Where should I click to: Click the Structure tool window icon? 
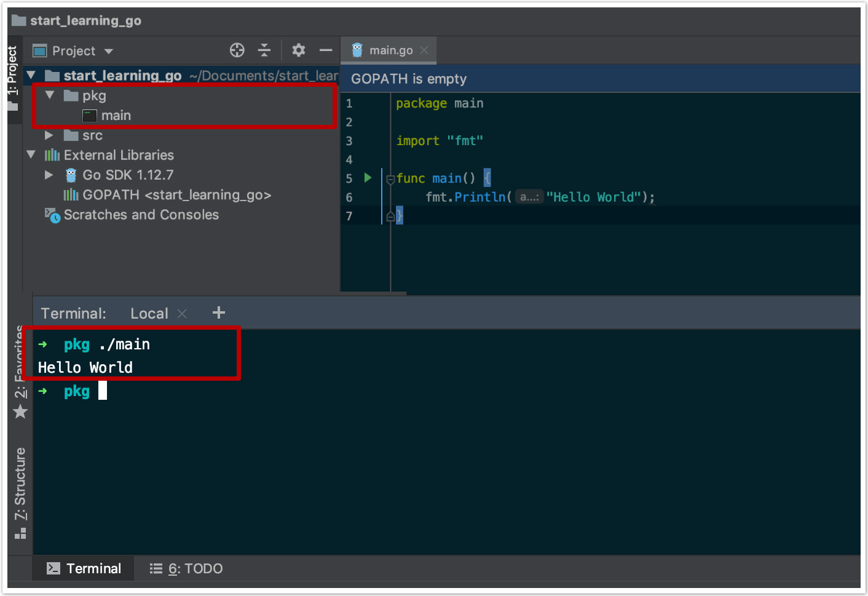(x=20, y=533)
